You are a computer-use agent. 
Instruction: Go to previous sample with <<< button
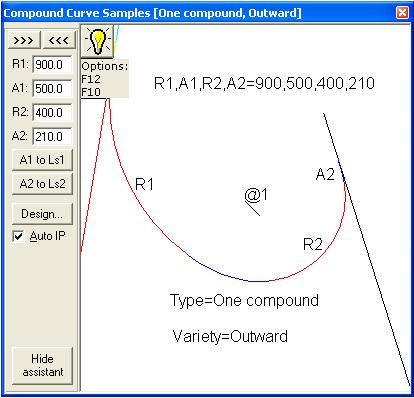coord(59,40)
